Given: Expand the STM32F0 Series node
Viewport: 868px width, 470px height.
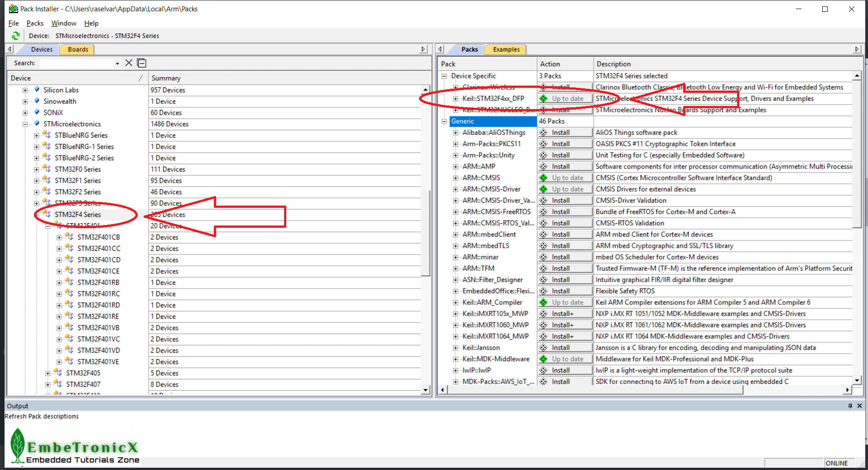Looking at the screenshot, I should 37,169.
